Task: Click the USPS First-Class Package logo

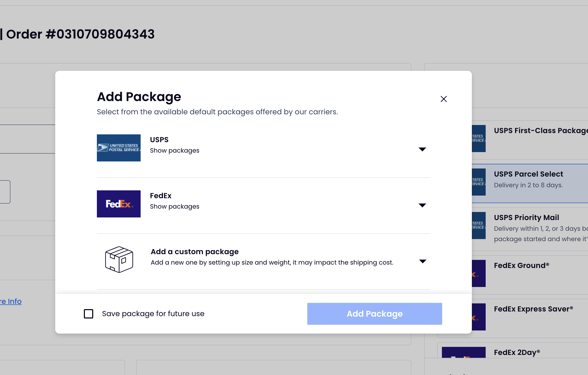Action: pyautogui.click(x=479, y=139)
